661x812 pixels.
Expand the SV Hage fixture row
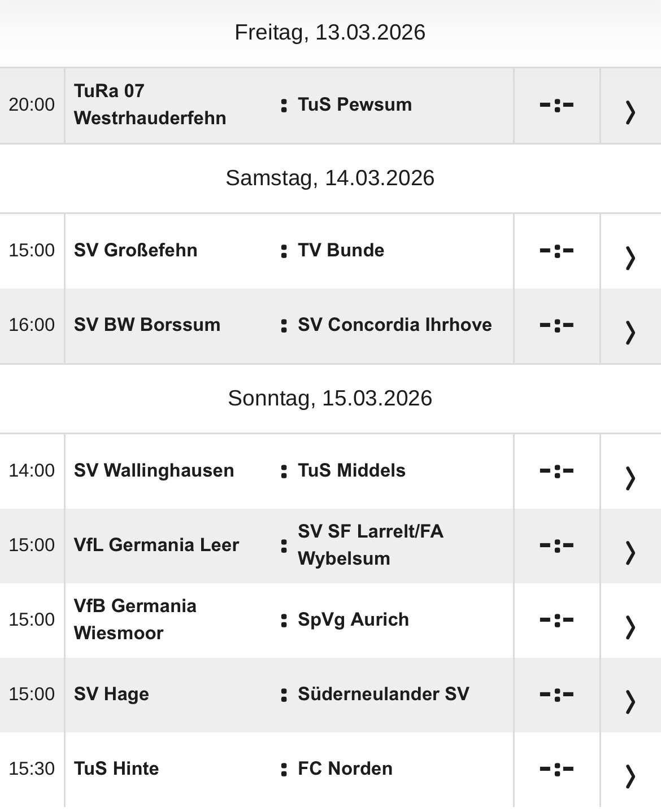click(629, 694)
